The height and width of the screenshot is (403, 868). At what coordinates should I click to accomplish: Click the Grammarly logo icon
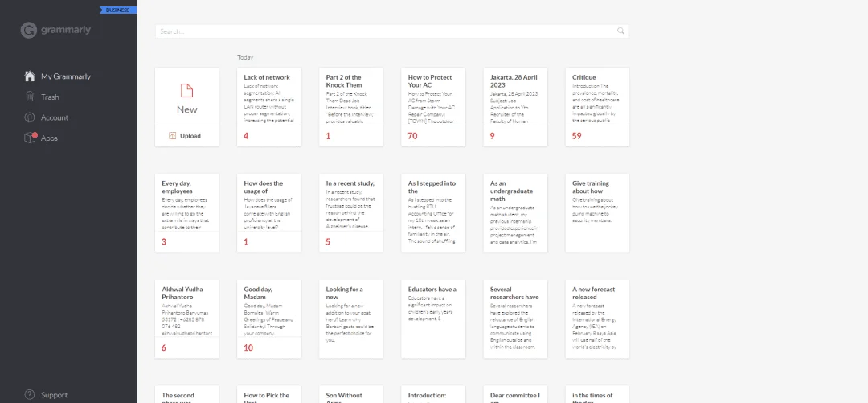click(x=29, y=30)
